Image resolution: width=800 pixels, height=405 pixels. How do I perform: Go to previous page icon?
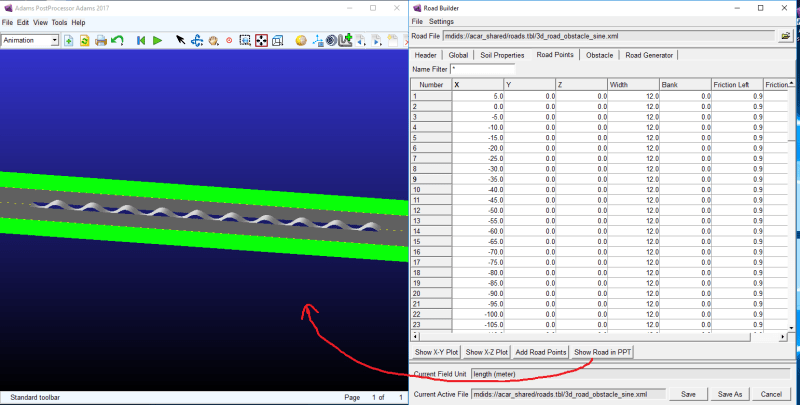[361, 40]
